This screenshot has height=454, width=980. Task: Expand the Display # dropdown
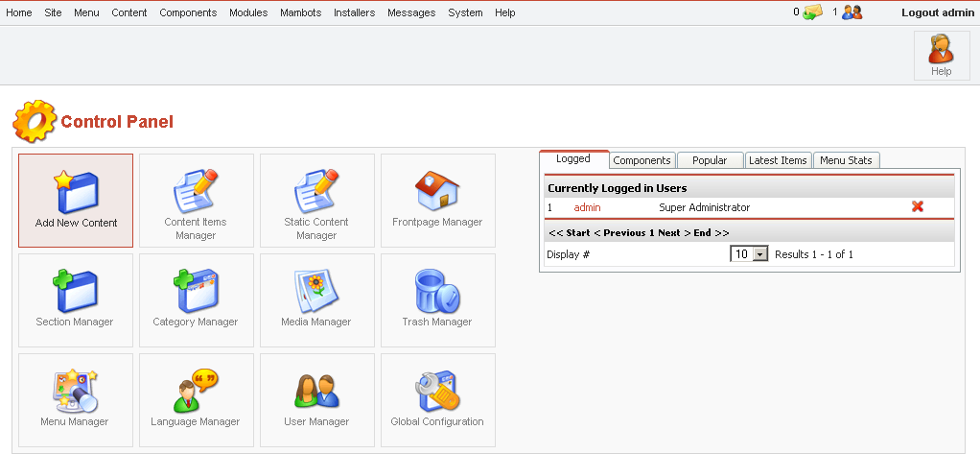pyautogui.click(x=760, y=254)
